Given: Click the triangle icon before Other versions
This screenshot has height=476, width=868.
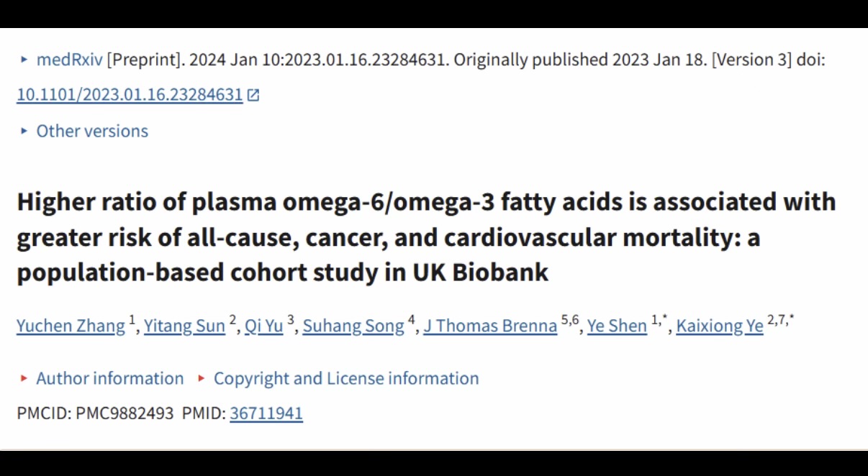Looking at the screenshot, I should click(x=24, y=131).
